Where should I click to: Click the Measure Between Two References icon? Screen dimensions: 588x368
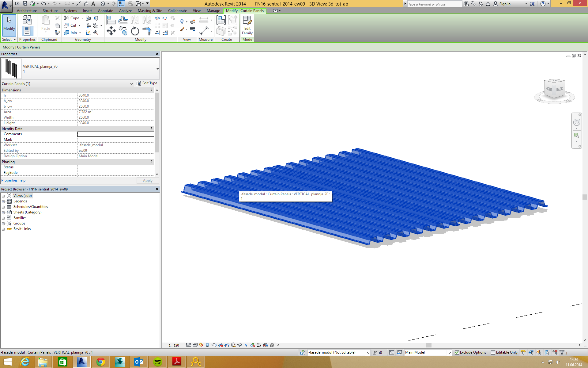pyautogui.click(x=204, y=20)
